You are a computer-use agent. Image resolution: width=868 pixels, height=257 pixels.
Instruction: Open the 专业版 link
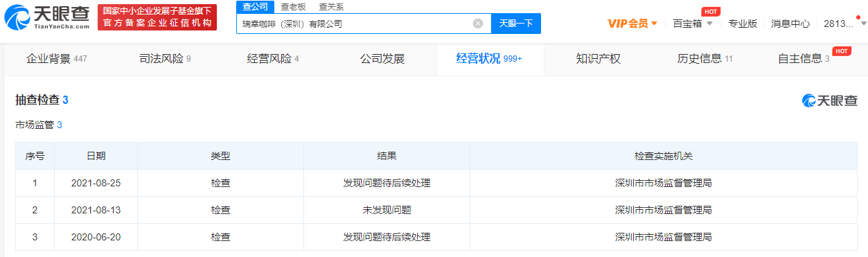click(x=743, y=23)
